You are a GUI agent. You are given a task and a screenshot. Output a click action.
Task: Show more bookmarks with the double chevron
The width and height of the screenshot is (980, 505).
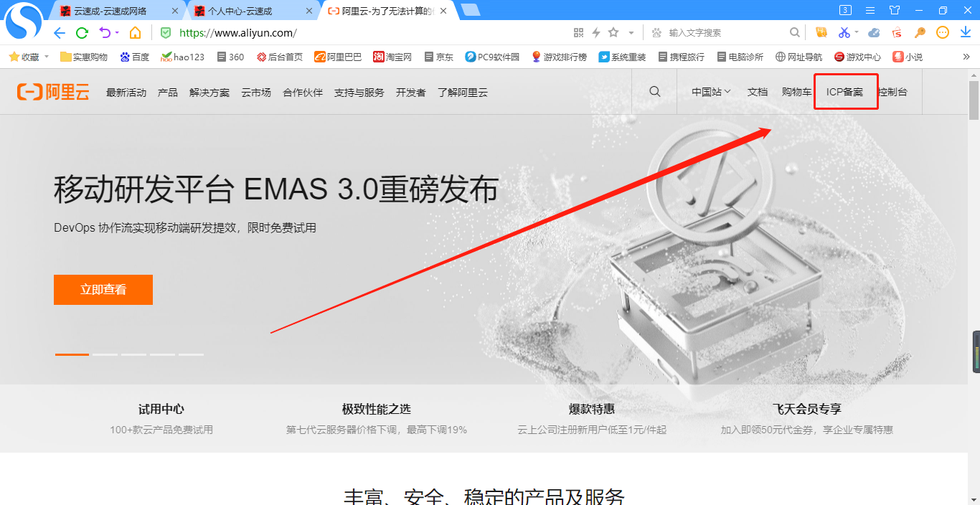point(966,57)
